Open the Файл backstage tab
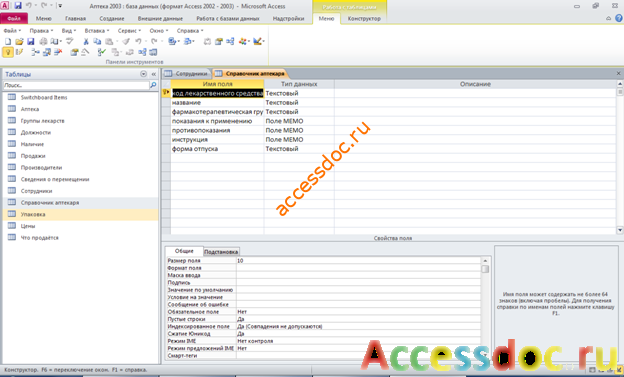Viewport: 624px width, 377px height. 14,18
